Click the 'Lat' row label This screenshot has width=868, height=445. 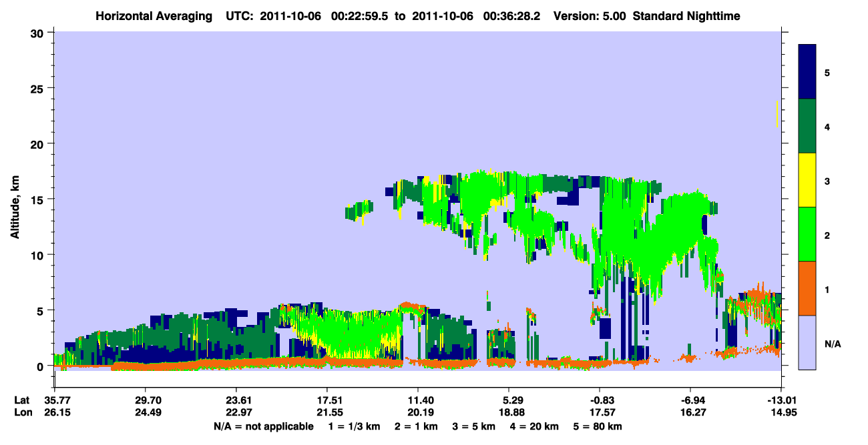(21, 401)
